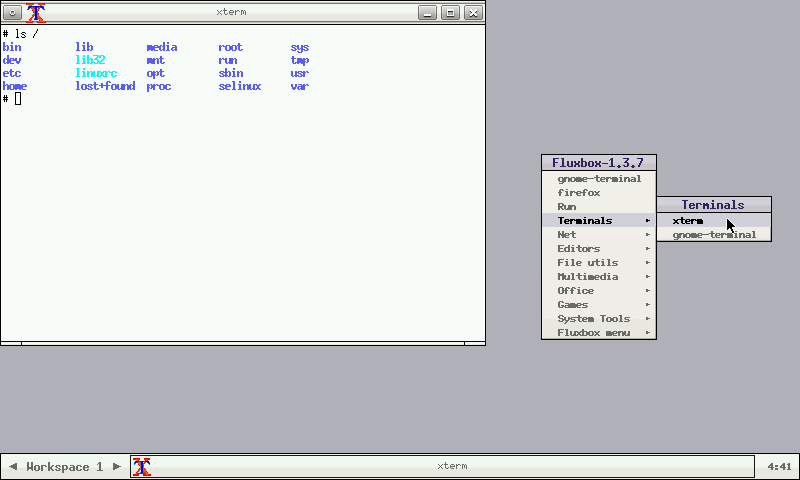This screenshot has width=800, height=480.
Task: Click the 'run' directory name in terminal
Action: click(x=228, y=60)
